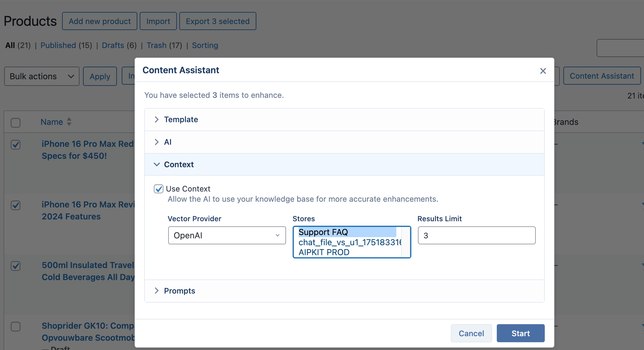Click Apply bulk action button
The height and width of the screenshot is (350, 644).
100,76
